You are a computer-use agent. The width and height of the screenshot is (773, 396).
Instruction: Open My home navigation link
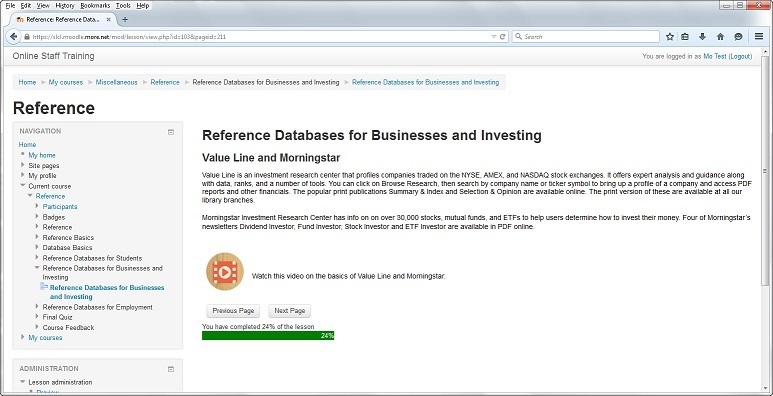click(x=42, y=155)
